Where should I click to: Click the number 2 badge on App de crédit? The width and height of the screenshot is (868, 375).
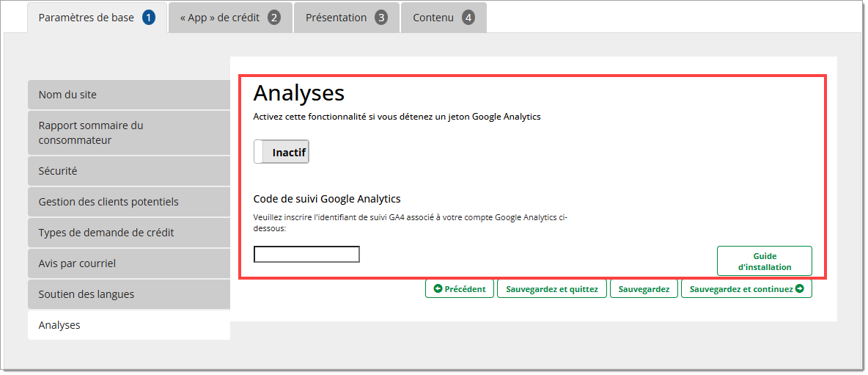273,18
